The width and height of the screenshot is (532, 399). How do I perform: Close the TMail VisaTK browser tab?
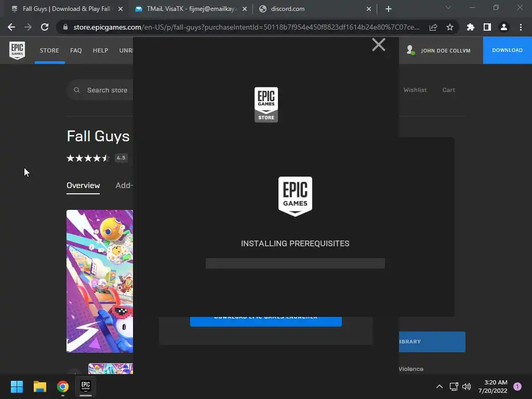point(245,9)
